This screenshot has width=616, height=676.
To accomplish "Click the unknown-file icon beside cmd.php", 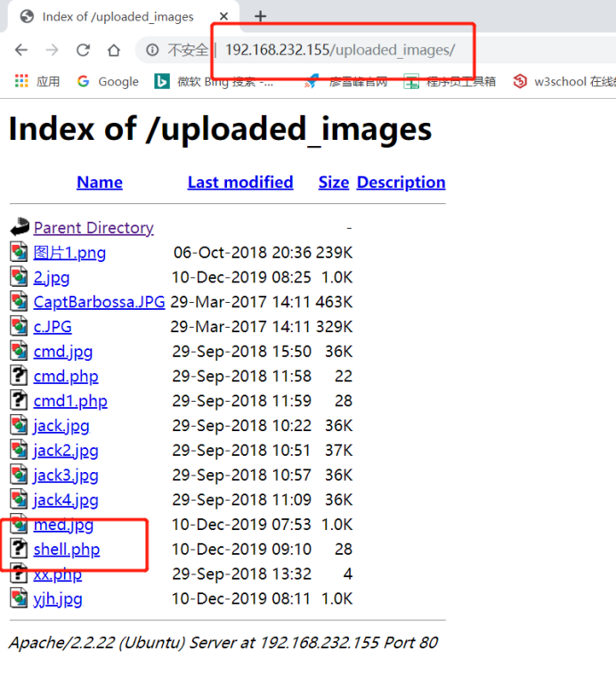I will coord(19,376).
